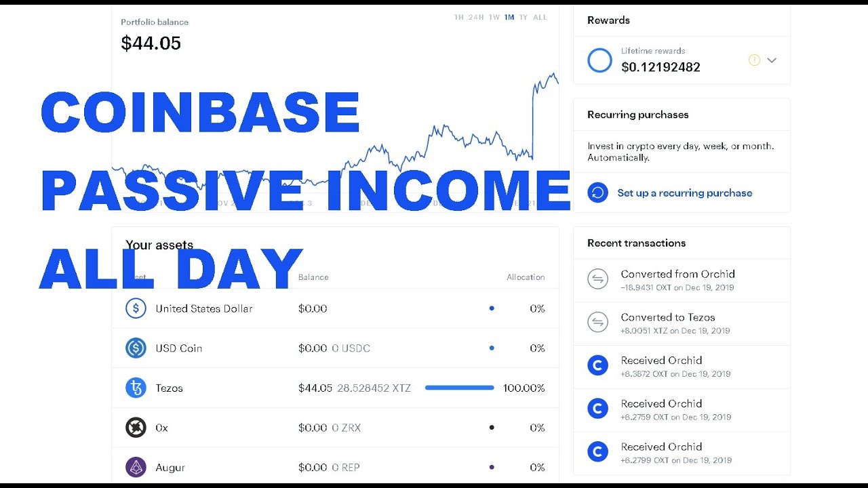Click the United States Dollar icon

click(136, 308)
